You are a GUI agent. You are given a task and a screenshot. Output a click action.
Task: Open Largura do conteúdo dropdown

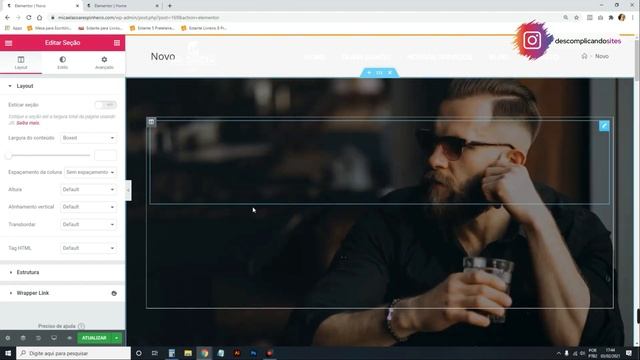click(x=89, y=138)
